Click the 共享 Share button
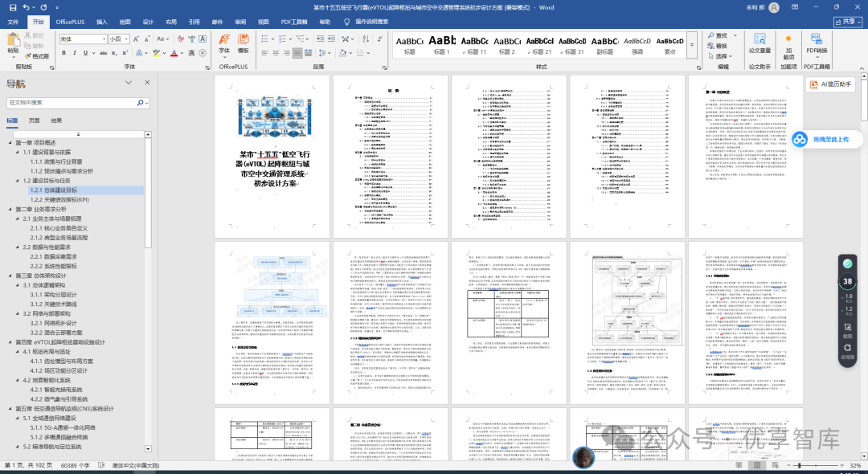Image resolution: width=868 pixels, height=474 pixels. [x=848, y=22]
